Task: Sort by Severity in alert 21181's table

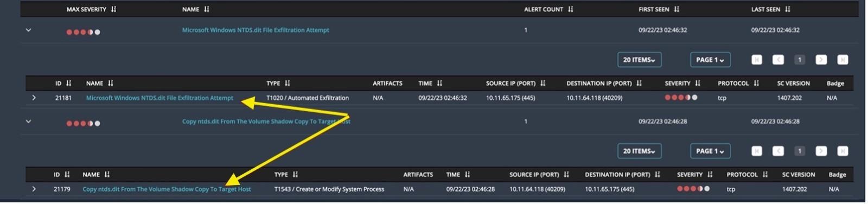Action: [698, 83]
